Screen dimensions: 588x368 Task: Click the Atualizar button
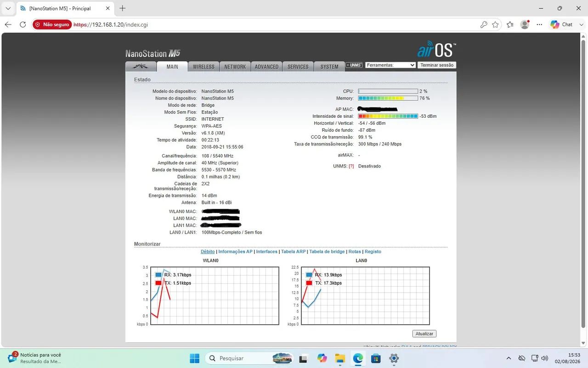click(424, 333)
